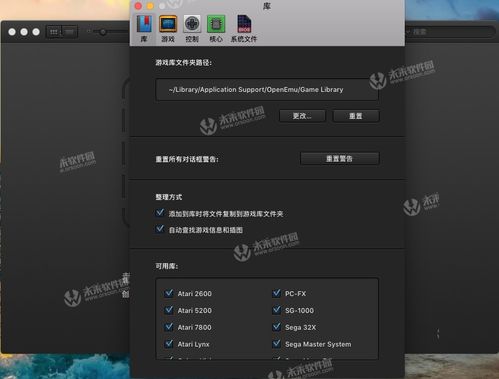
Task: Toggle the Sega Master System checkbox
Action: click(276, 343)
